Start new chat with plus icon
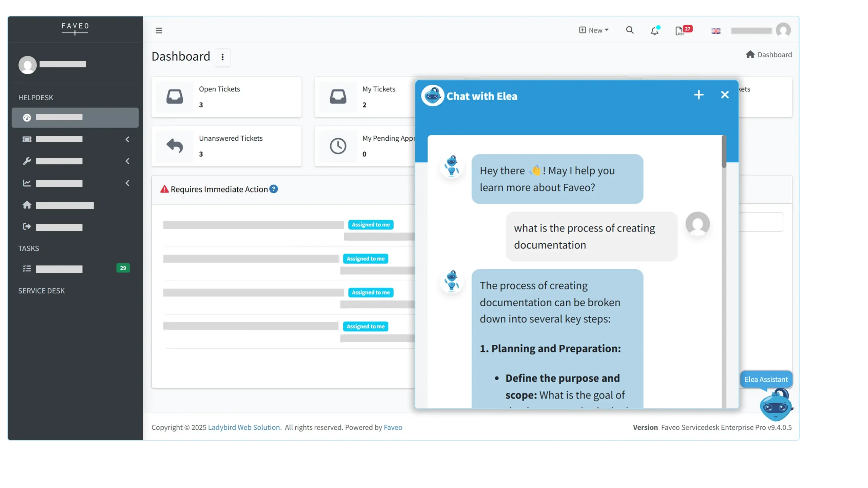Screen dimensions: 868x488 click(698, 95)
